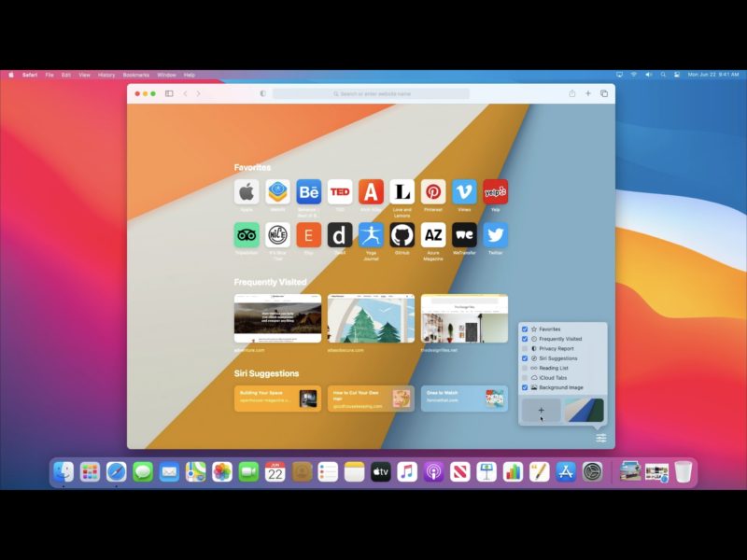
Task: Open the Yoga Journal favorite
Action: coord(371,235)
